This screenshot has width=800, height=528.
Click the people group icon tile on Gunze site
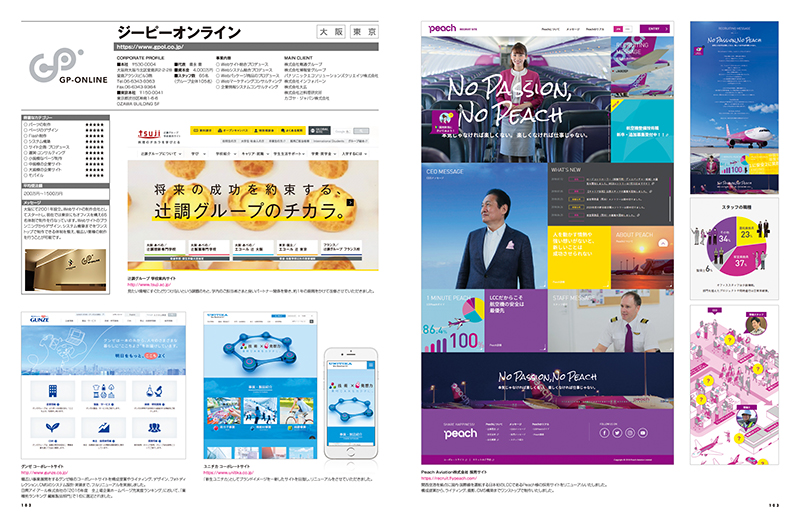155,428
